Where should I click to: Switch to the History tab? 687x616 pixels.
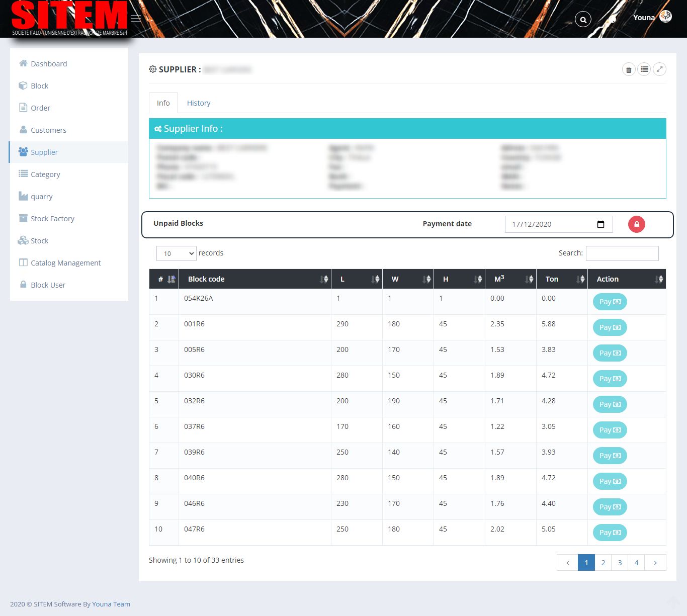pos(199,103)
